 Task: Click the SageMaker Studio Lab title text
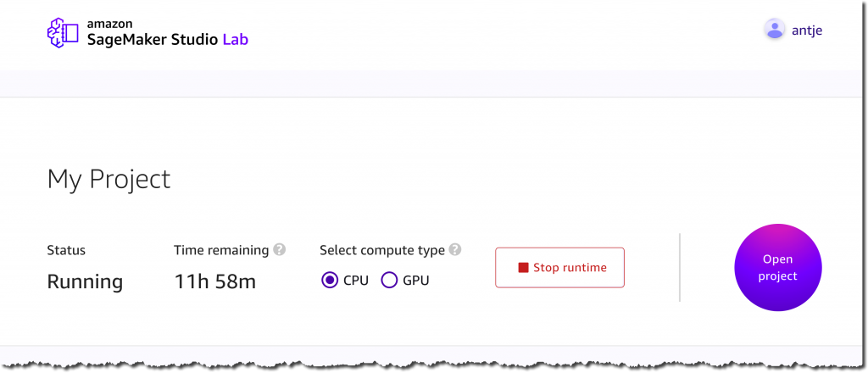point(168,40)
